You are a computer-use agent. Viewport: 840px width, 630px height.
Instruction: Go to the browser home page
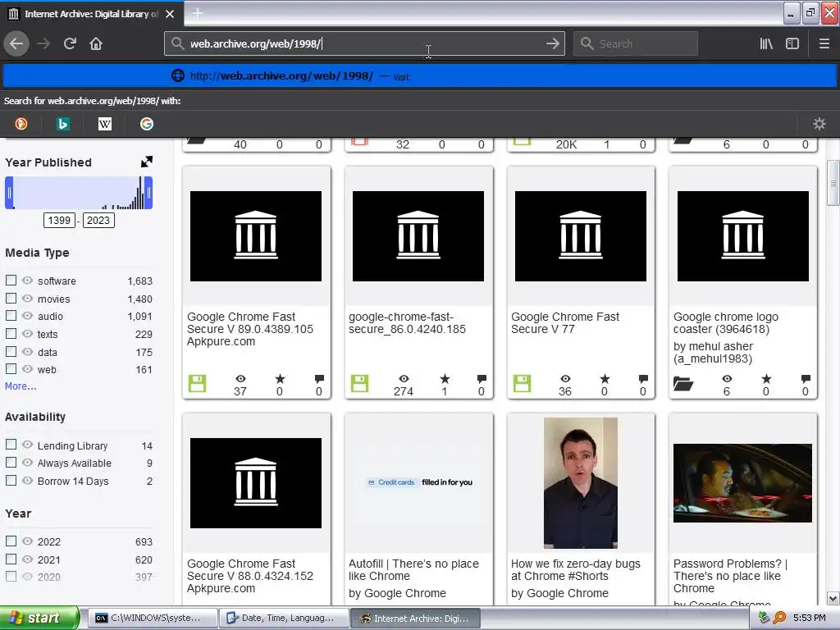[x=96, y=43]
